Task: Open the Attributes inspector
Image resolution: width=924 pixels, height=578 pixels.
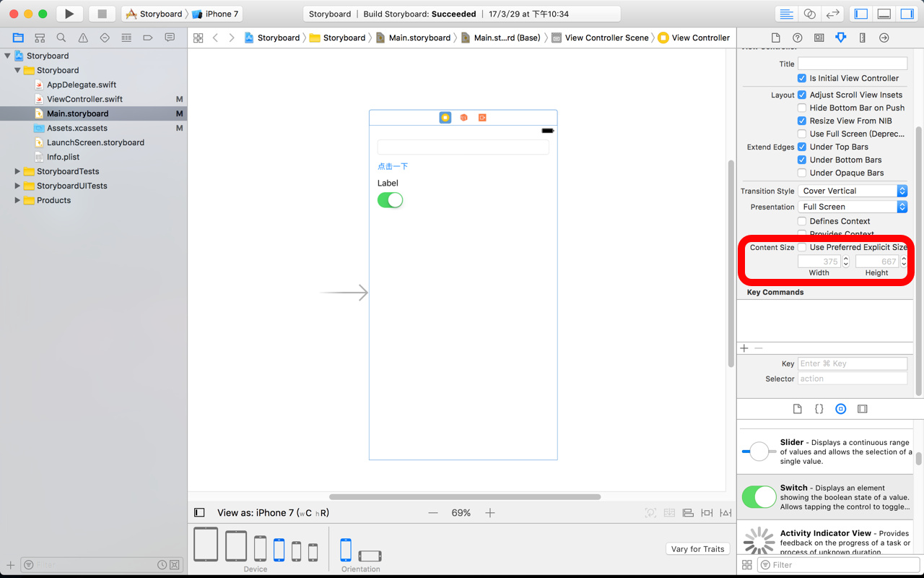Action: click(840, 38)
